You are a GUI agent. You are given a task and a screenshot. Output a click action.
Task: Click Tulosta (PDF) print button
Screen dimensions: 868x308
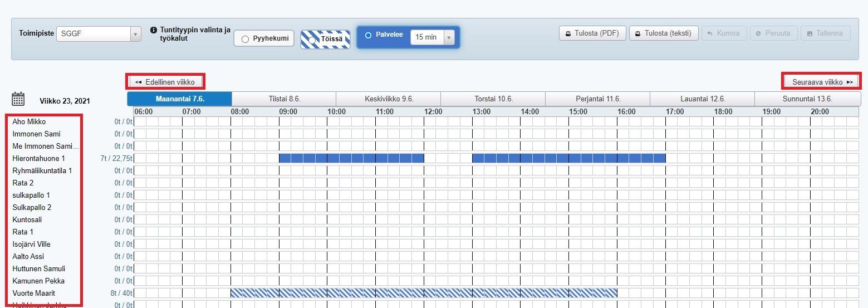click(592, 33)
